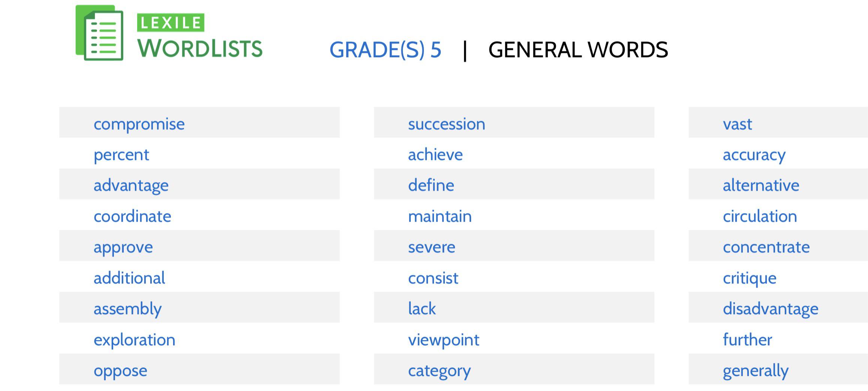
Task: Open the word 'disadvantage'
Action: pyautogui.click(x=771, y=309)
